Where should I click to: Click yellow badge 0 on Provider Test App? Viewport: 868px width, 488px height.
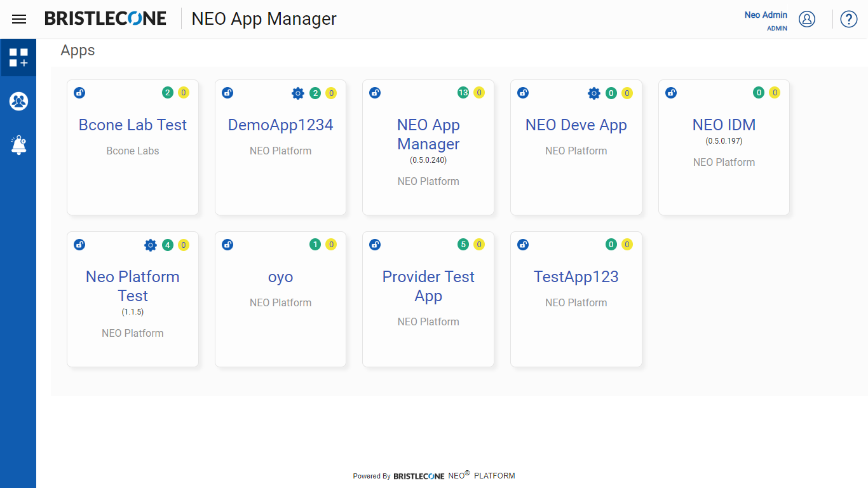[479, 245]
